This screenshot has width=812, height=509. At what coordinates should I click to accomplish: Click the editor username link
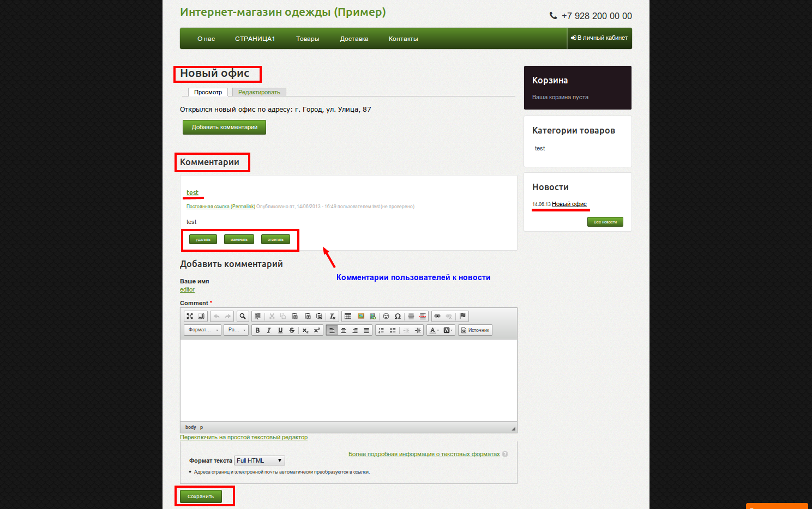tap(187, 289)
